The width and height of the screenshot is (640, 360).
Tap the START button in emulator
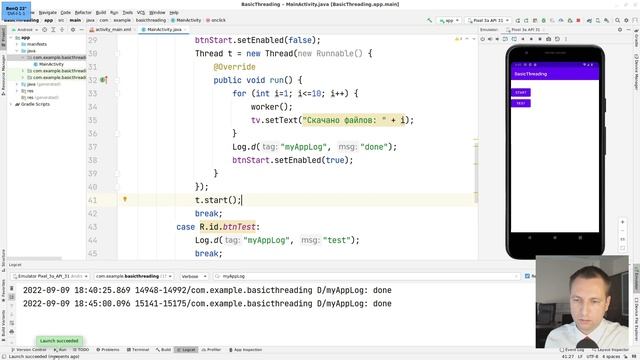pyautogui.click(x=521, y=93)
